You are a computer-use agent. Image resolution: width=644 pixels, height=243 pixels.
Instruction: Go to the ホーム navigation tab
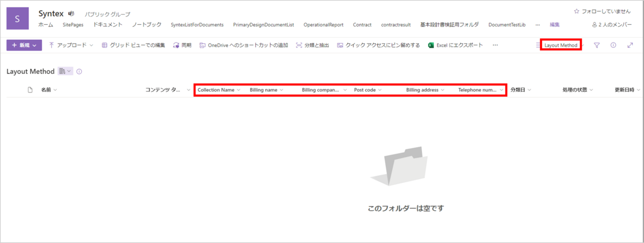point(46,25)
